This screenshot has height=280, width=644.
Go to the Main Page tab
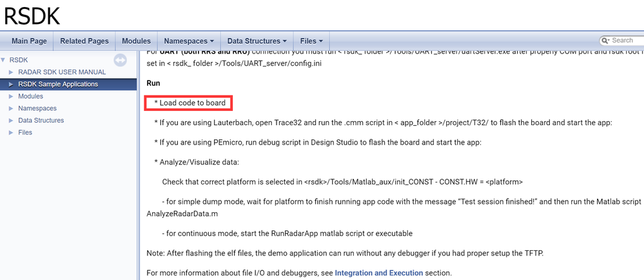[x=29, y=41]
